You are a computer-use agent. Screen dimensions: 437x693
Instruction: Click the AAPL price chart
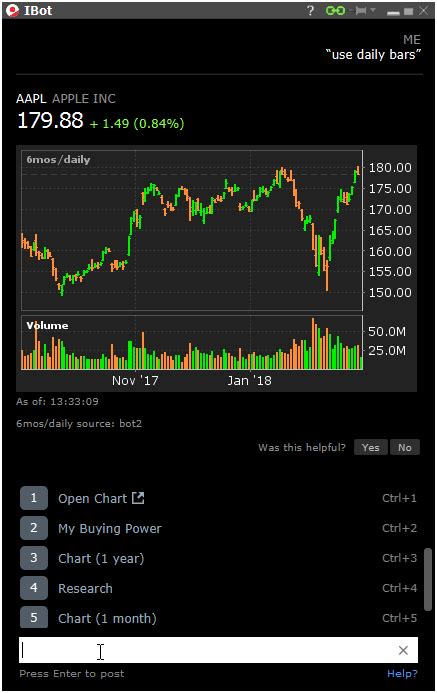[x=192, y=230]
